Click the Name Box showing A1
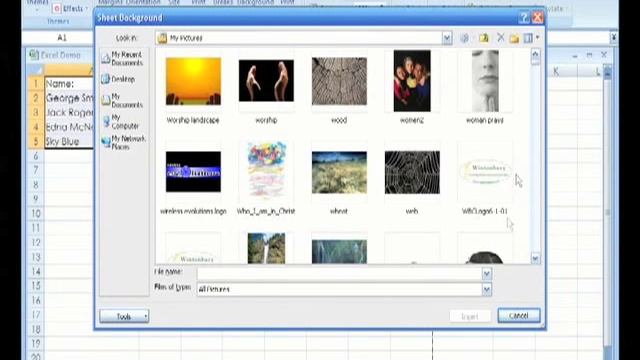The height and width of the screenshot is (360, 640). [62, 38]
